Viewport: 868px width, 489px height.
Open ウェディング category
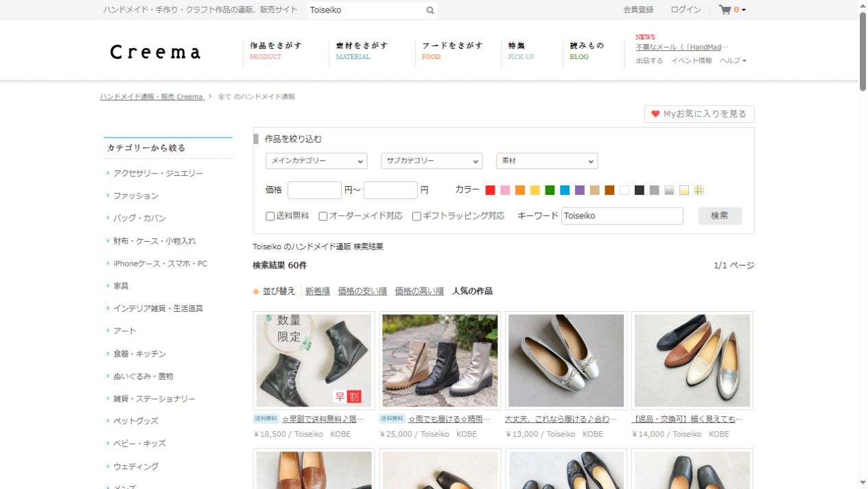[x=136, y=466]
